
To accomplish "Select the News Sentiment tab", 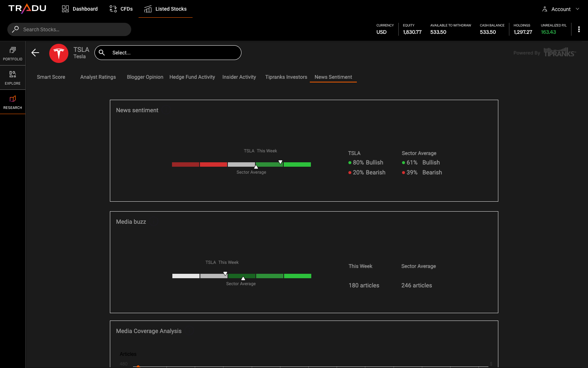I will (333, 77).
